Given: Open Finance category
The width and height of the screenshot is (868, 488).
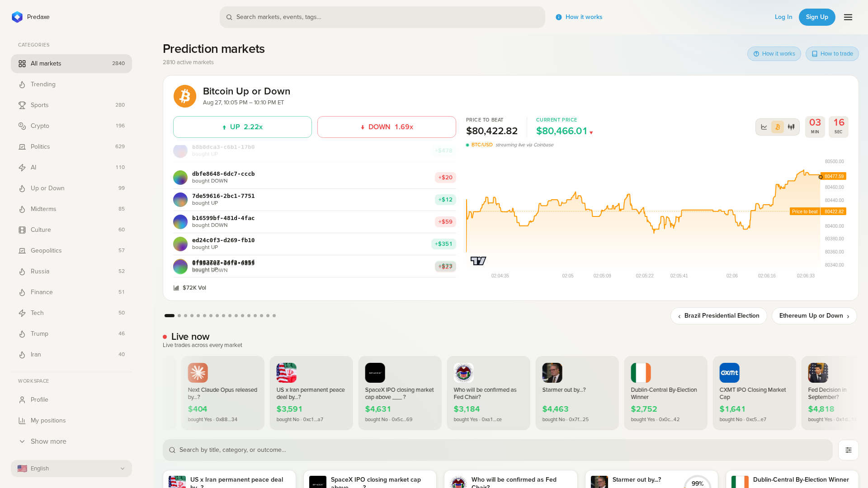Looking at the screenshot, I should 71,292.
